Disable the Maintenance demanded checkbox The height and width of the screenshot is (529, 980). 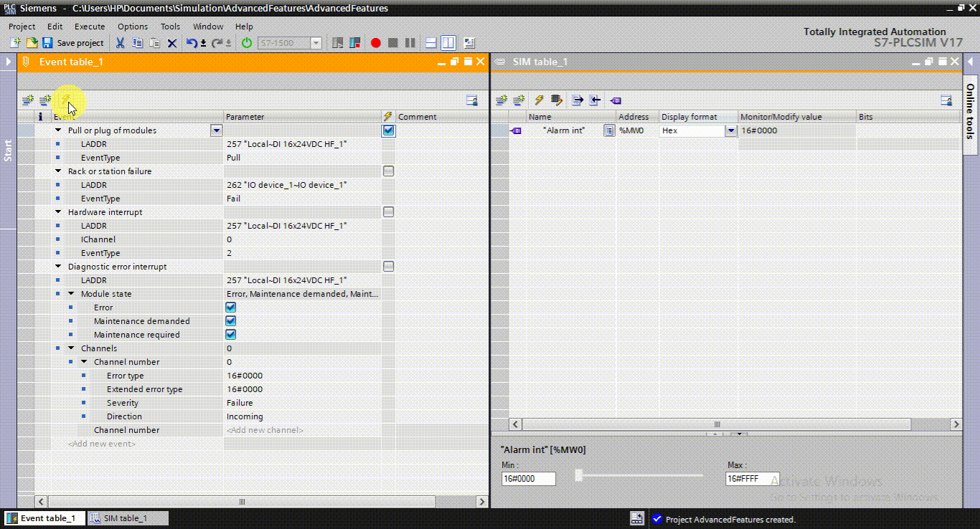click(x=230, y=320)
